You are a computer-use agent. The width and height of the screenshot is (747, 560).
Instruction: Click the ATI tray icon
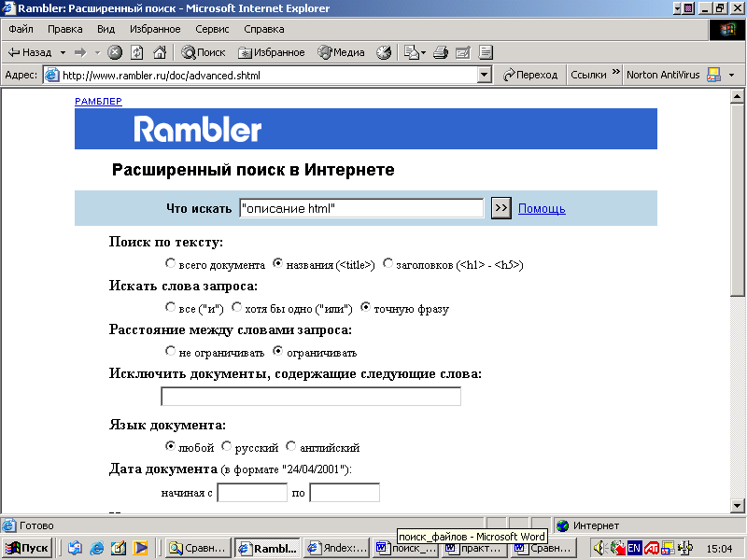point(651,548)
